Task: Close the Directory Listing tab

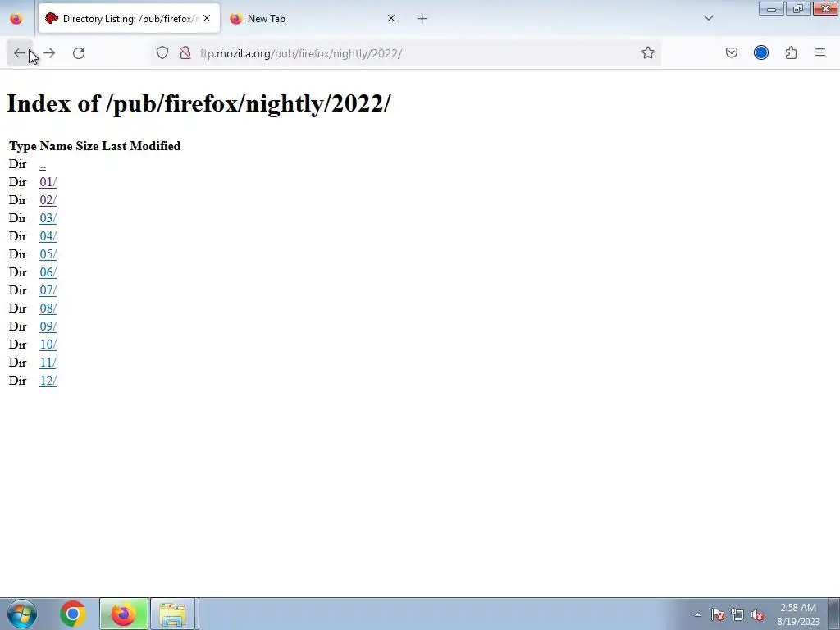Action: tap(207, 18)
